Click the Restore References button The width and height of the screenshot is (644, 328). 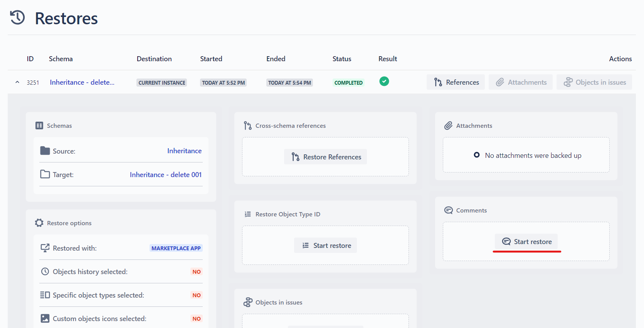(x=326, y=157)
